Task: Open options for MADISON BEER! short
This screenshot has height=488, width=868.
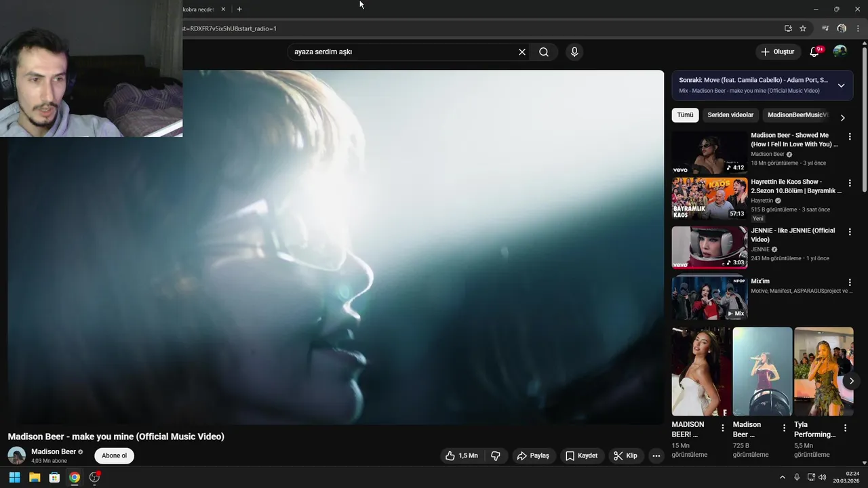Action: click(723, 428)
